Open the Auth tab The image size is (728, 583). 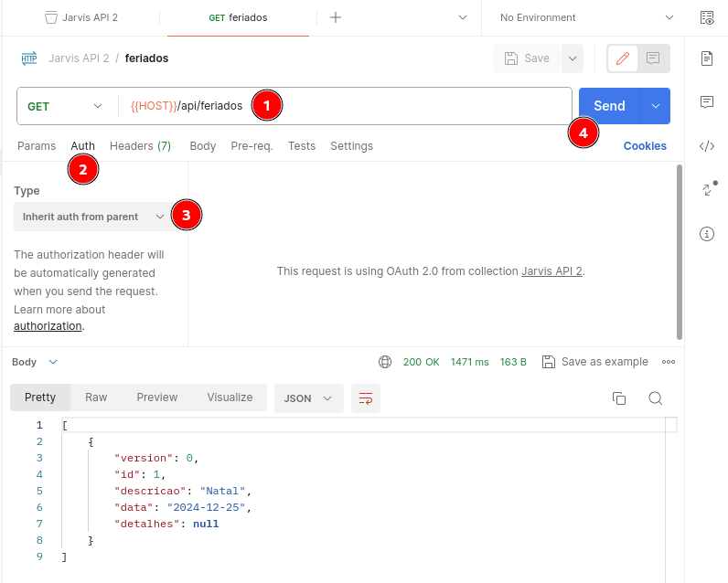coord(82,146)
